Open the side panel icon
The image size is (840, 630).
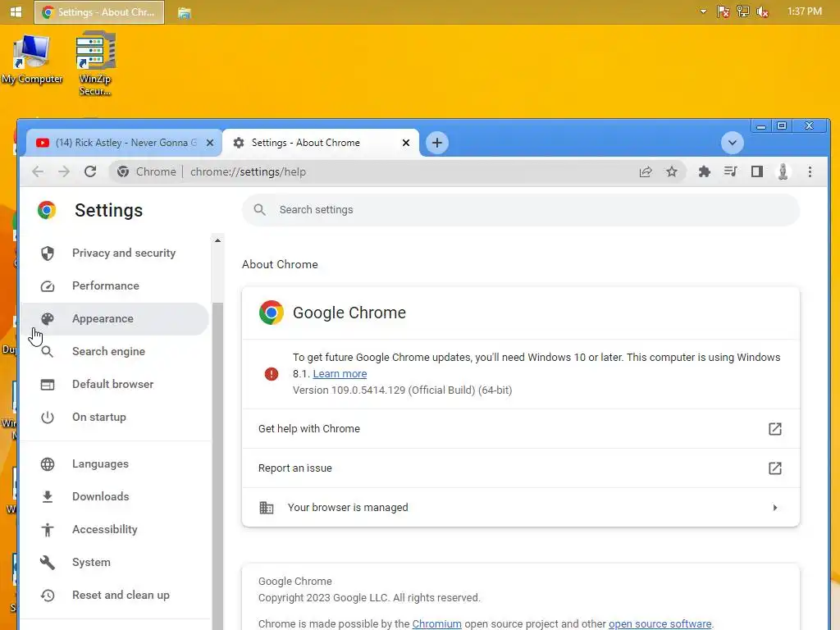coord(756,171)
